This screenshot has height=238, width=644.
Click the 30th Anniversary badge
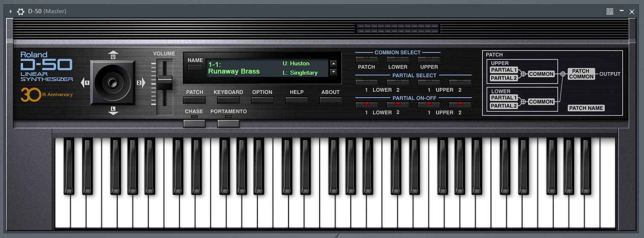46,95
